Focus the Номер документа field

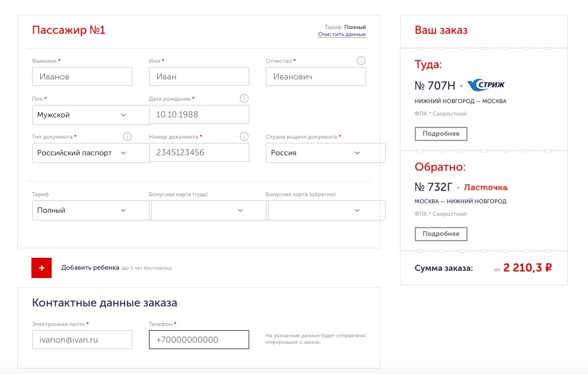[x=199, y=152]
